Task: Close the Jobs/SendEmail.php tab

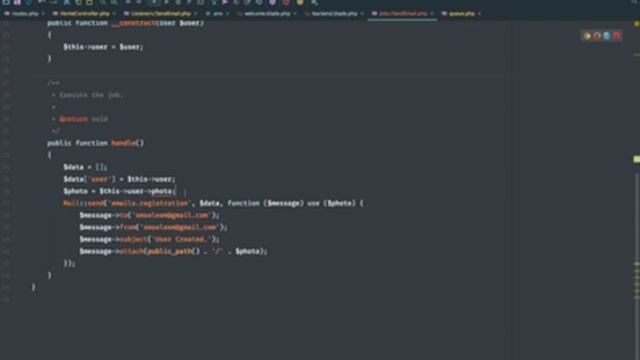Action: (x=432, y=13)
